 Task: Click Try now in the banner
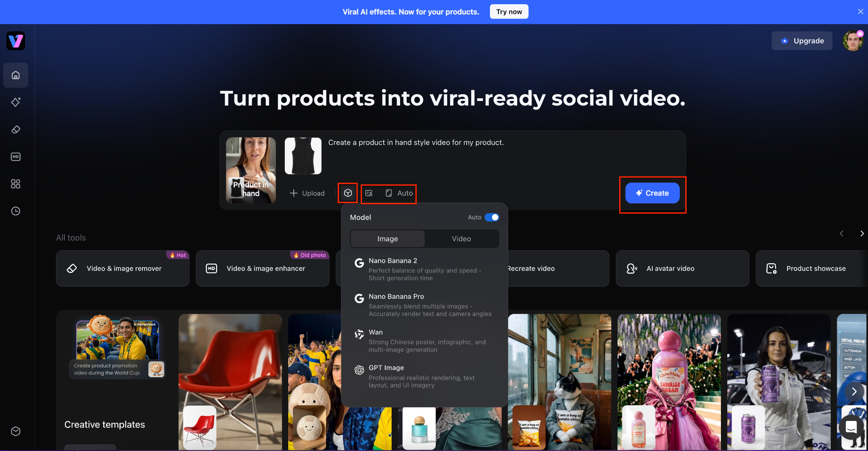point(509,11)
